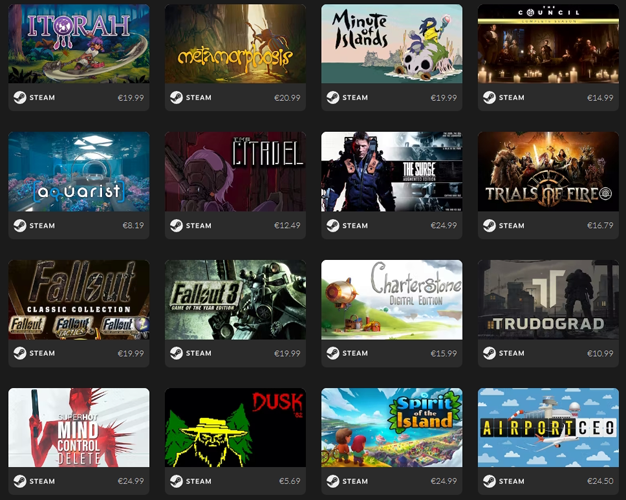View the Spirit of the Island thumbnail
This screenshot has width=626, height=500.
pos(392,428)
